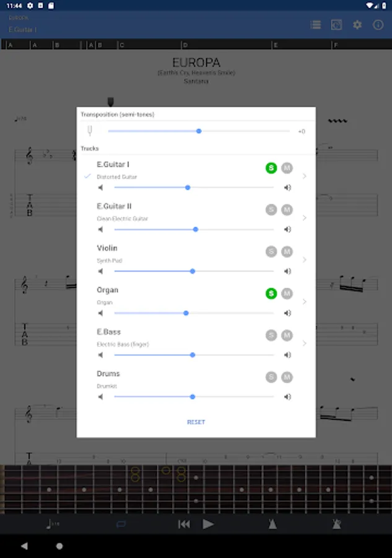Open the info icon in header
The height and width of the screenshot is (558, 392).
[378, 25]
